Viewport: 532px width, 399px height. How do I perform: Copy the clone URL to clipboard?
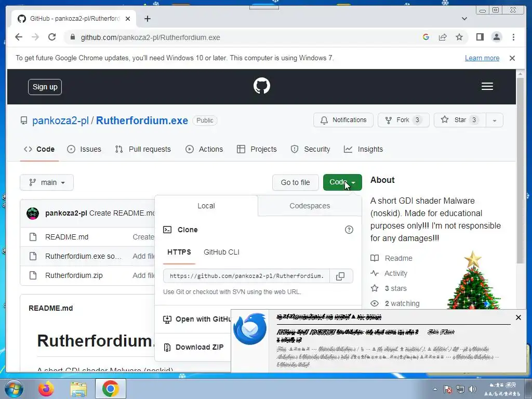(x=341, y=276)
